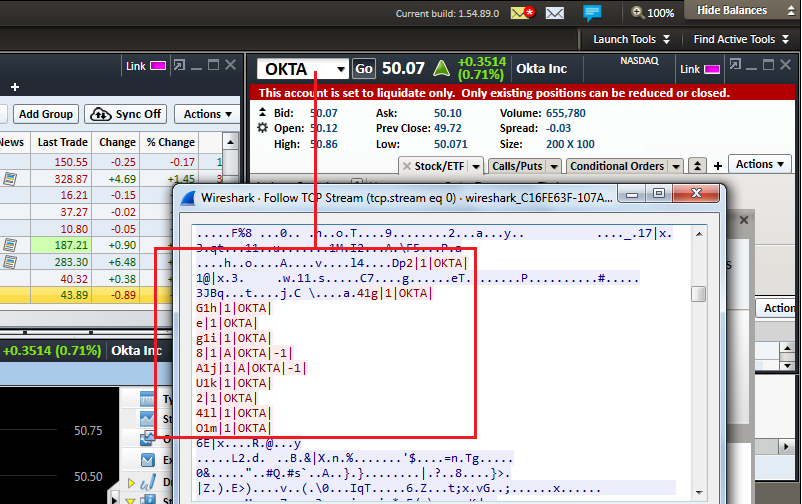
Task: Click the Prev Close value 49.72
Action: click(x=448, y=128)
